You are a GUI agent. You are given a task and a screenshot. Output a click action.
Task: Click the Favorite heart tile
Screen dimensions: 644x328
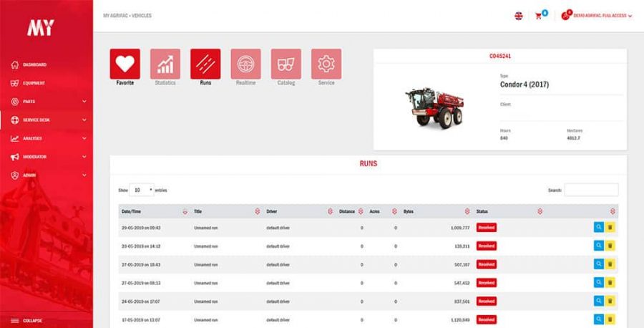pyautogui.click(x=125, y=64)
